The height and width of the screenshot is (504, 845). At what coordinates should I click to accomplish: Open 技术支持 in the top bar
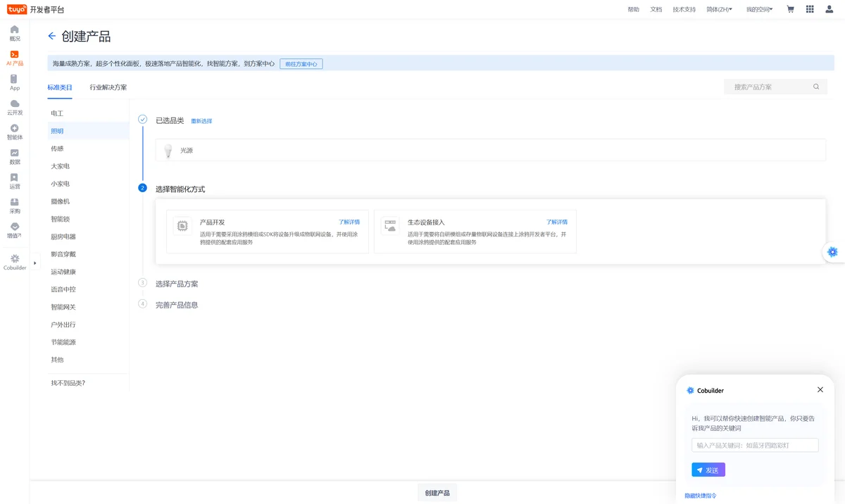[x=684, y=9]
